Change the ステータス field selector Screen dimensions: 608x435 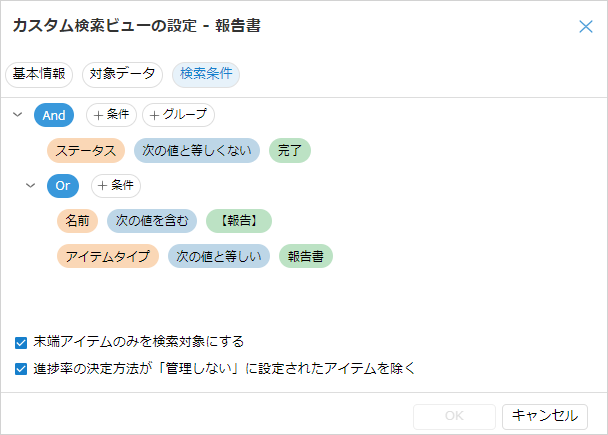point(85,151)
